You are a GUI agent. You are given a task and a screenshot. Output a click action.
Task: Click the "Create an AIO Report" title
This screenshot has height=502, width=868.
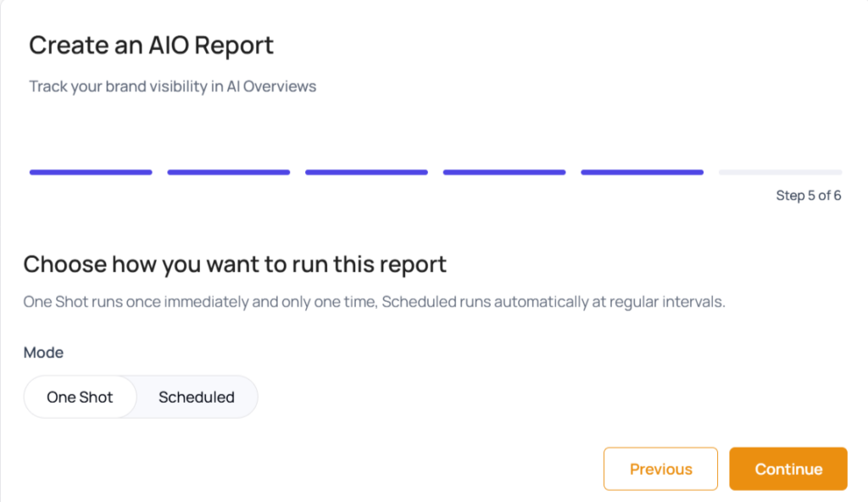click(x=152, y=45)
